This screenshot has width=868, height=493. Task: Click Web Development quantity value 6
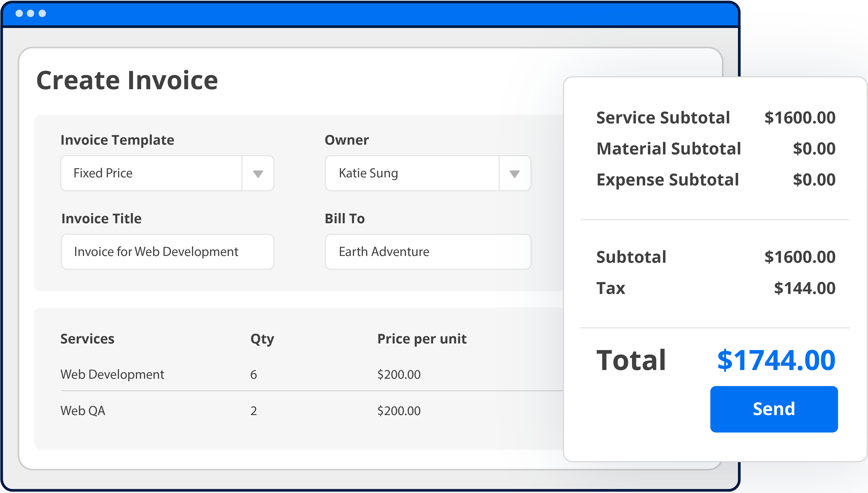pos(254,374)
